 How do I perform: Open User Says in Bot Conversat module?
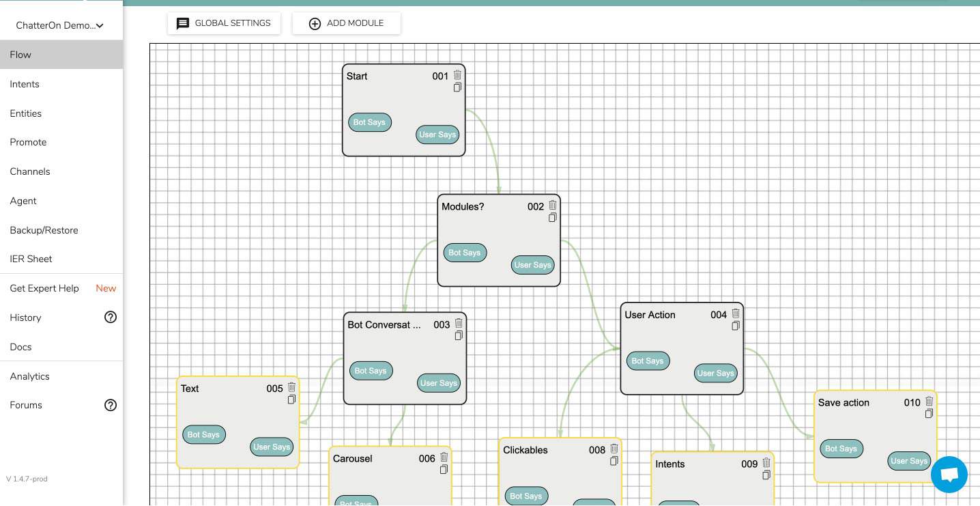click(x=439, y=383)
